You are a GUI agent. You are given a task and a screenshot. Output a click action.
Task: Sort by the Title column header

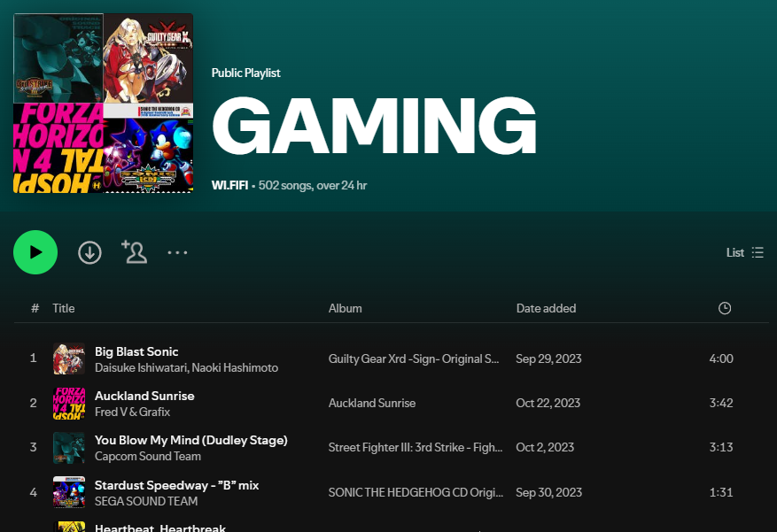pos(64,308)
